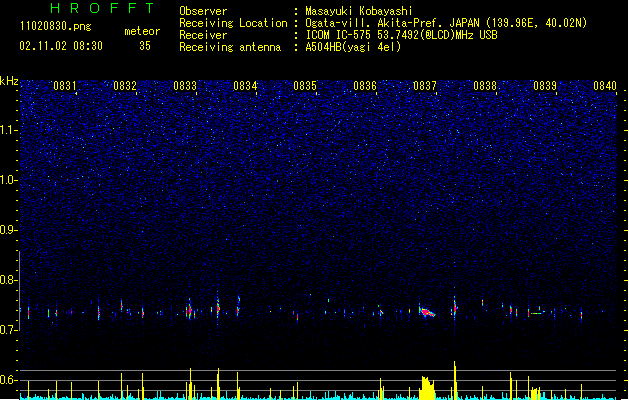Click the 1.1 kHz axis label
This screenshot has width=629, height=400.
coord(8,130)
